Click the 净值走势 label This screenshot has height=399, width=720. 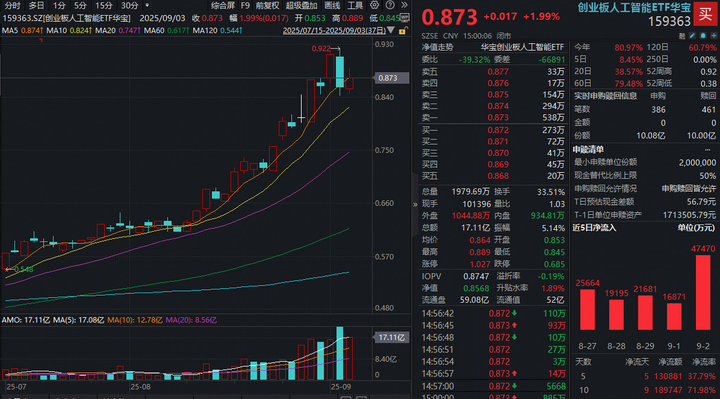click(x=437, y=47)
